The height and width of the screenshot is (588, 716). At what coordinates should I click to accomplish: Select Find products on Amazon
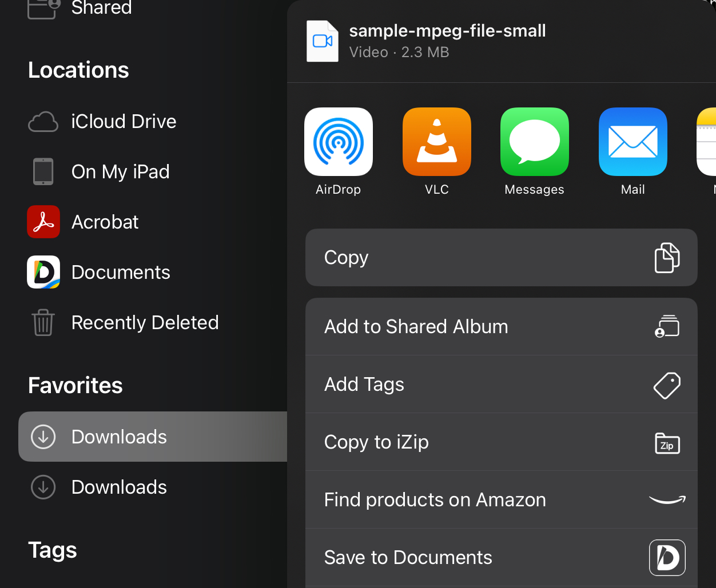tap(502, 500)
